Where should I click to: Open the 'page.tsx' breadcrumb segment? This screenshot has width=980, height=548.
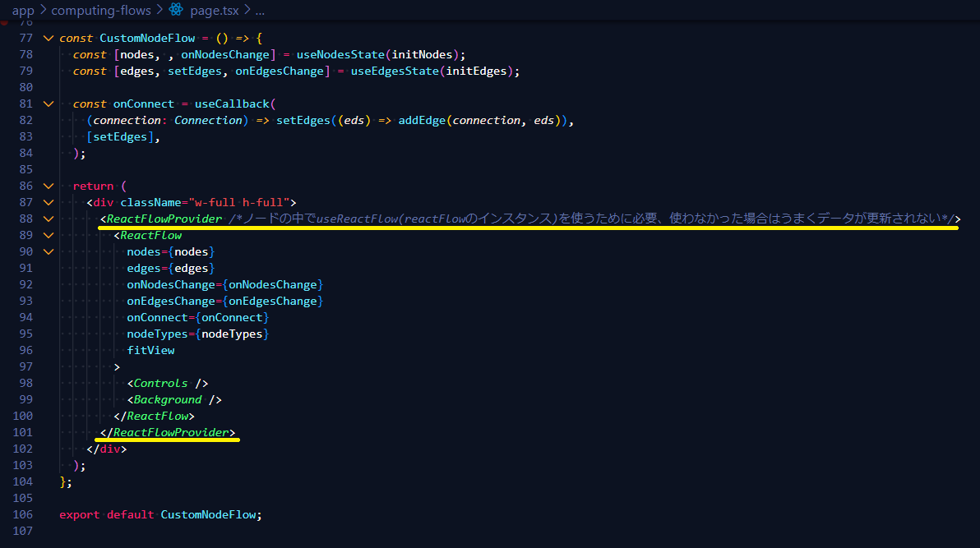215,11
